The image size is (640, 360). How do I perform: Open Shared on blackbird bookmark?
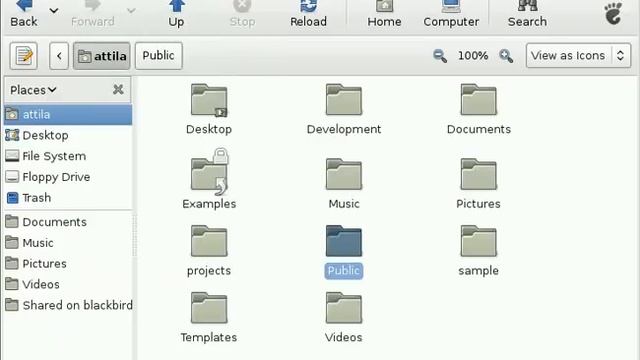click(68, 305)
